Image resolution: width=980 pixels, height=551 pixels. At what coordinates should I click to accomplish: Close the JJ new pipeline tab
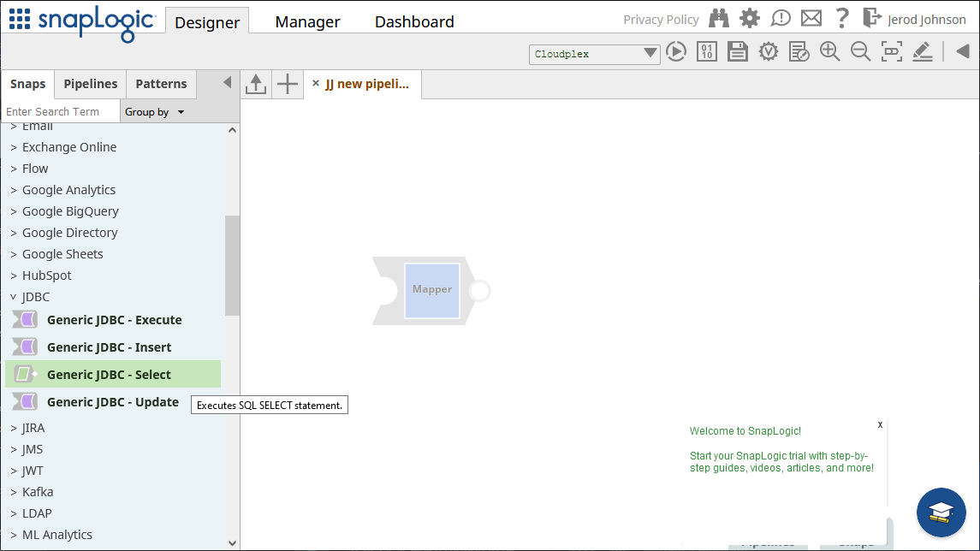(x=316, y=84)
